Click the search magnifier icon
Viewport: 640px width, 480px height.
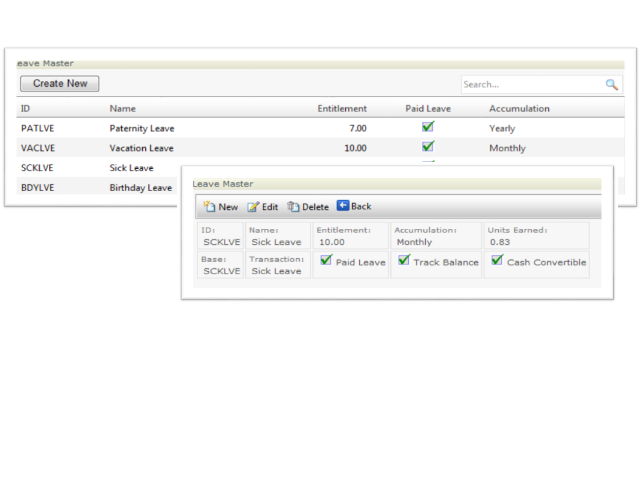(612, 85)
